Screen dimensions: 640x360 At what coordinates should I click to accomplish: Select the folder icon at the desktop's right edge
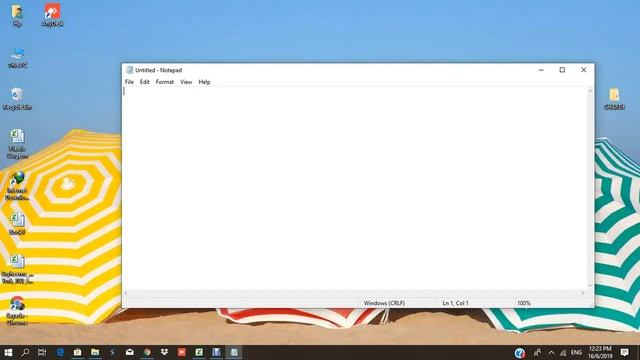614,99
